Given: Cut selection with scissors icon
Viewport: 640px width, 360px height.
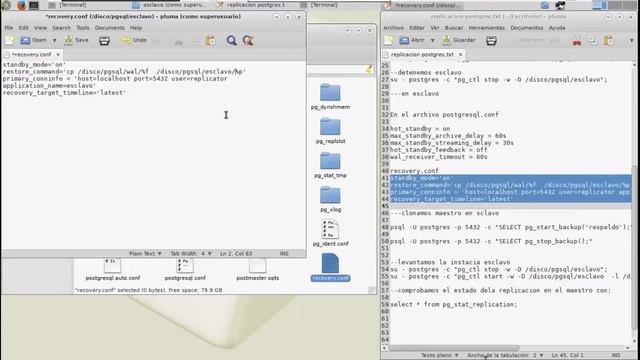Looking at the screenshot, I should click(577, 41).
